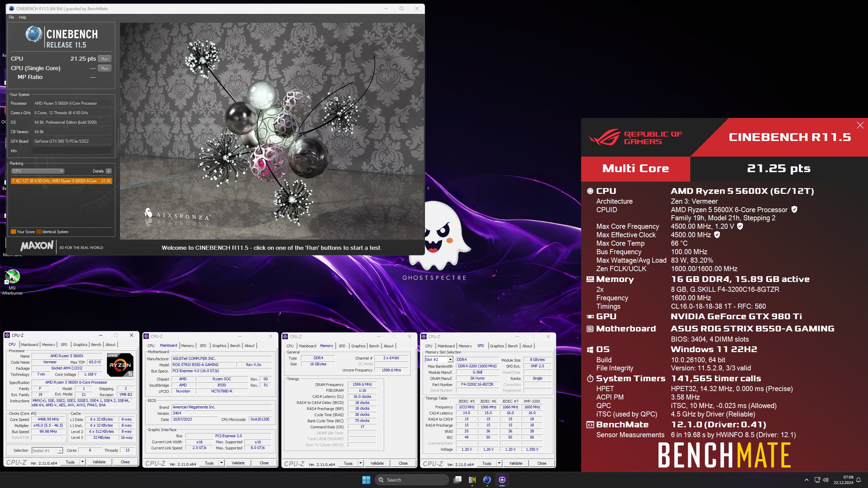Viewport: 868px width, 488px height.
Task: Run the Cinebench CPU test
Action: click(x=104, y=59)
